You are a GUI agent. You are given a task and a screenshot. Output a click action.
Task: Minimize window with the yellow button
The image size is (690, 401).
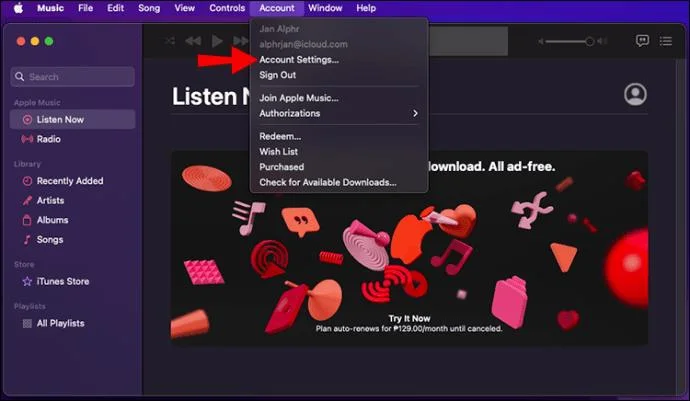(x=35, y=41)
